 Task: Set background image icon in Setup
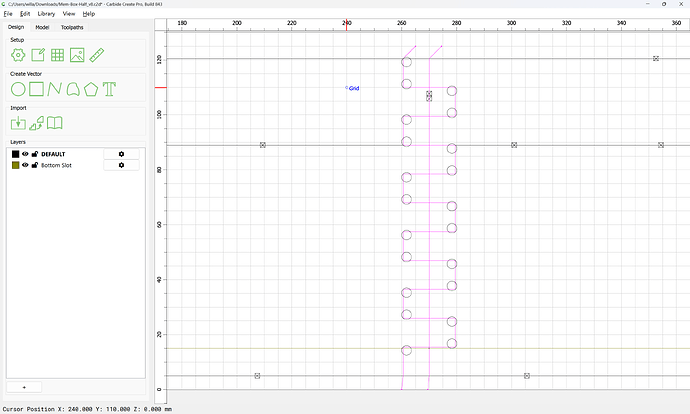tap(77, 55)
